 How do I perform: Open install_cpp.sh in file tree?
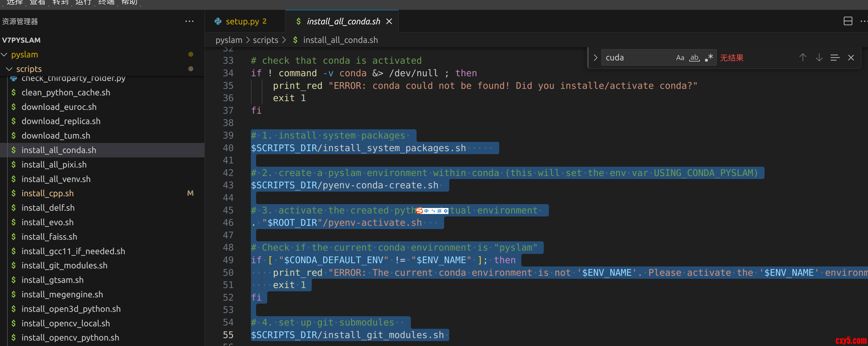(x=47, y=193)
